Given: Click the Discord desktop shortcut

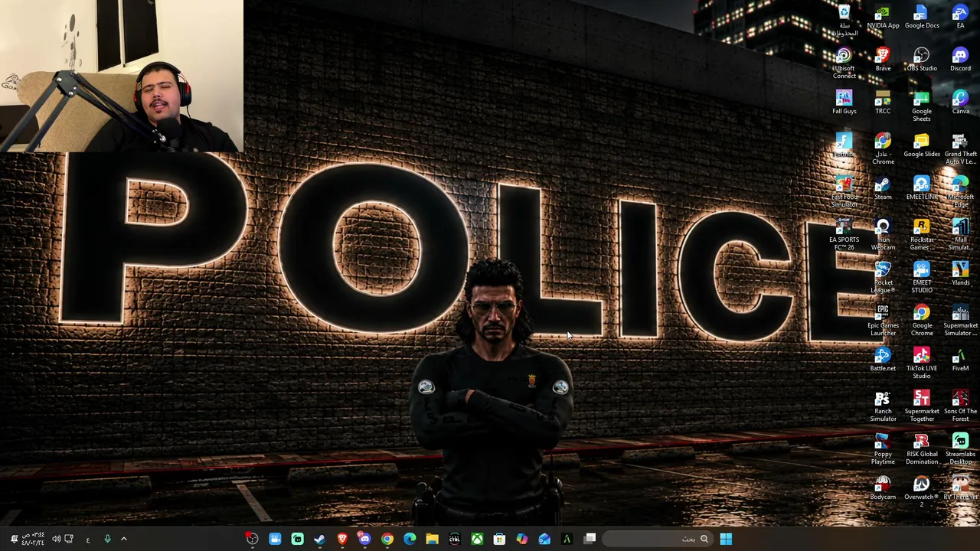Looking at the screenshot, I should click(960, 60).
